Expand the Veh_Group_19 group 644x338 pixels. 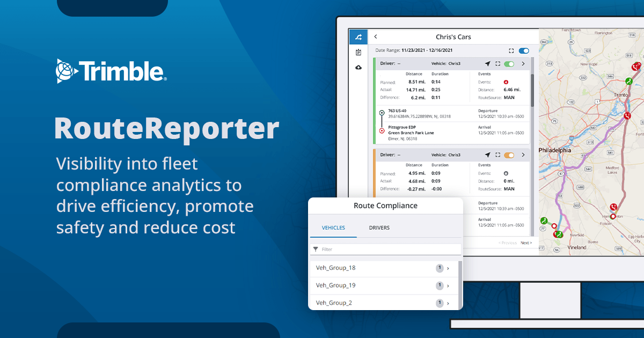pyautogui.click(x=447, y=285)
